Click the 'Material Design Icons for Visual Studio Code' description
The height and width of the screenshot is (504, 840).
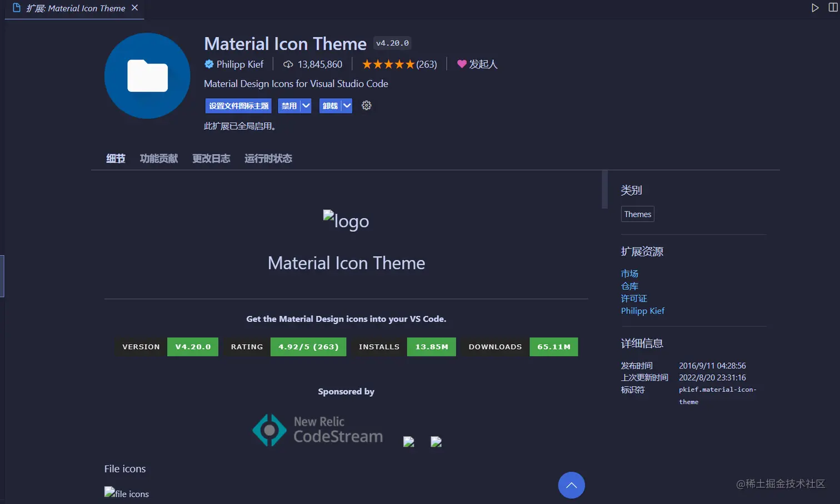tap(296, 84)
